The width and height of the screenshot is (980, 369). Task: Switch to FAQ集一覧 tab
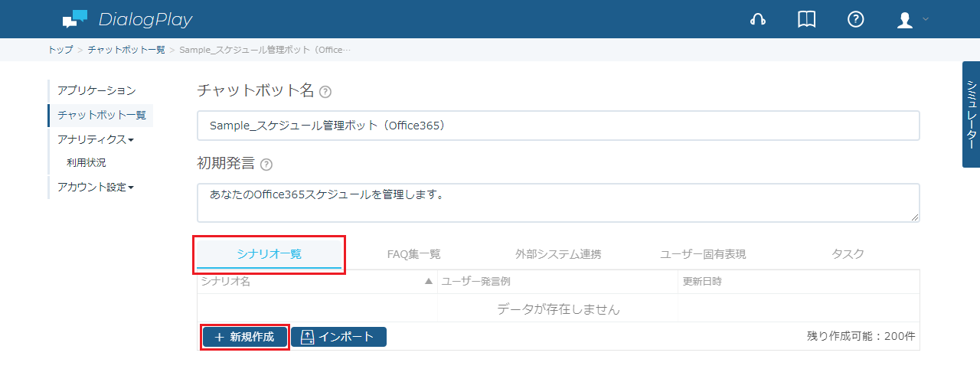tap(414, 254)
